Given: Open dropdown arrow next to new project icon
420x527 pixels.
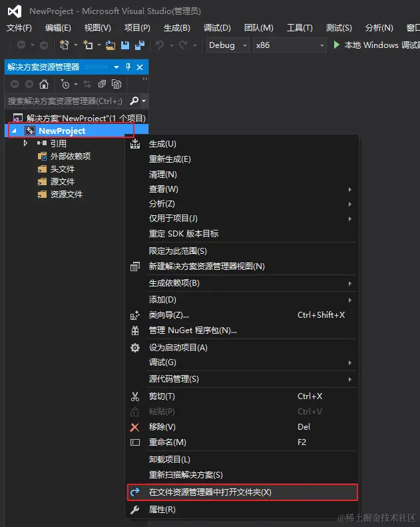Looking at the screenshot, I should [x=75, y=45].
